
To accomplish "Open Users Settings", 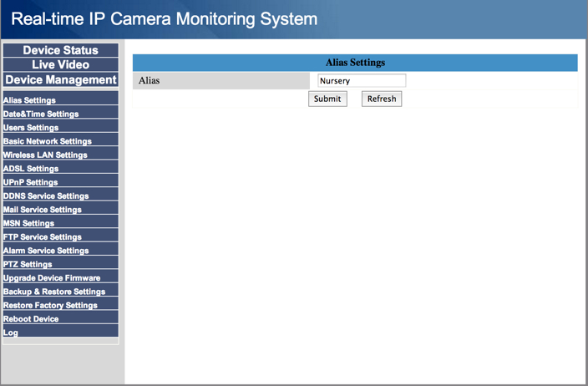I will coord(60,126).
